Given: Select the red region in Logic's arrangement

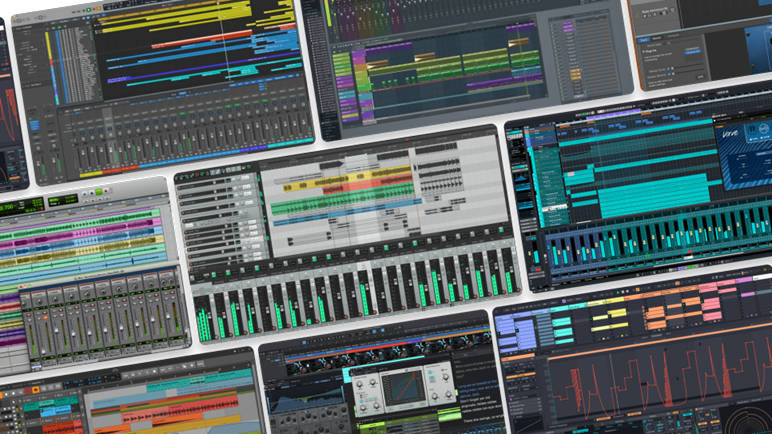Looking at the screenshot, I should 202,40.
